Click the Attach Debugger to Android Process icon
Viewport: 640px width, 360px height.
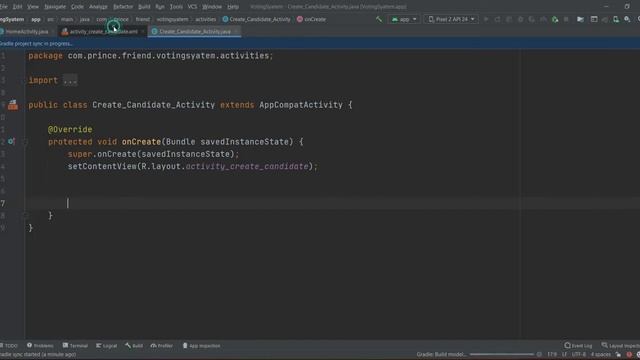tap(555, 19)
